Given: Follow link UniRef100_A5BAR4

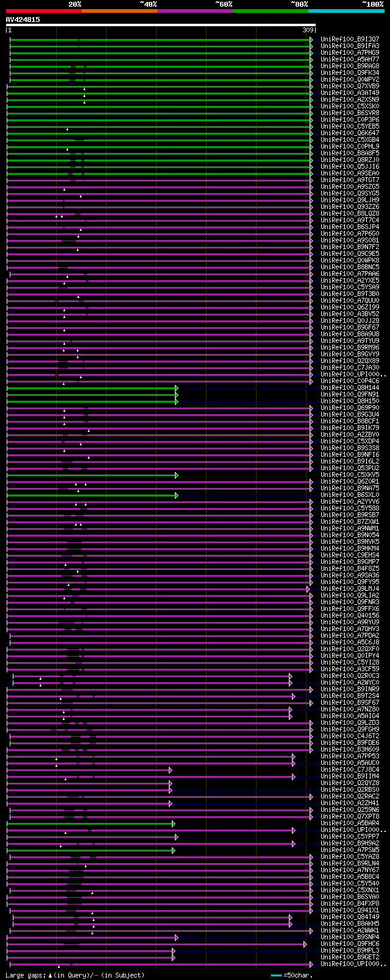Looking at the screenshot, I should tap(350, 823).
